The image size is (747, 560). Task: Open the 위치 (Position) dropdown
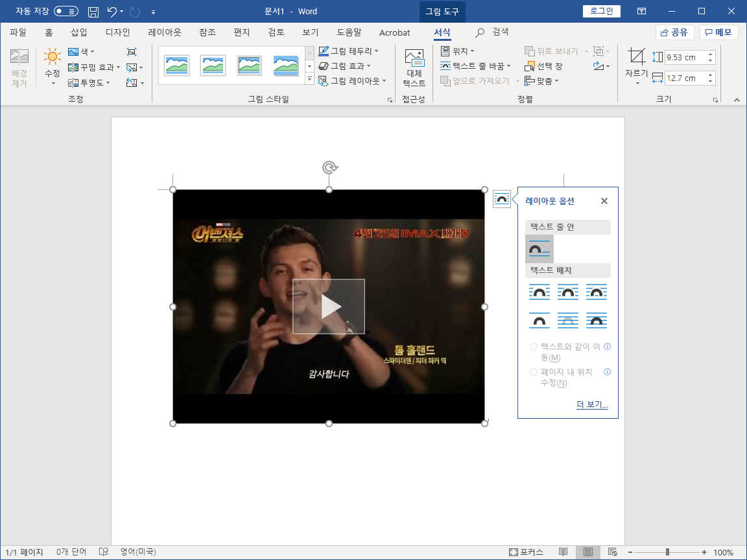click(457, 51)
